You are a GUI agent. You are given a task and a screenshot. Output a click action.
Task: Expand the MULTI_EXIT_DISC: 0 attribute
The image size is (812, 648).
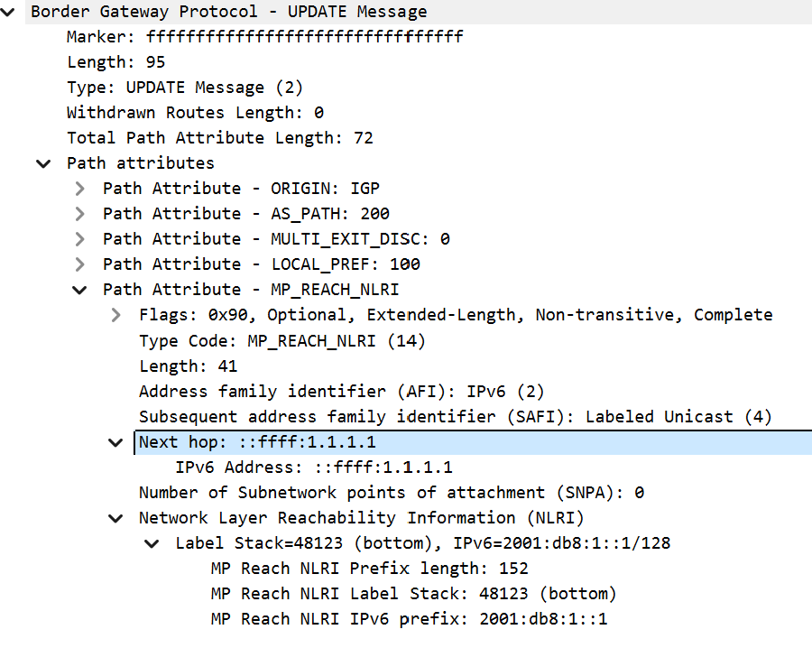pyautogui.click(x=80, y=239)
